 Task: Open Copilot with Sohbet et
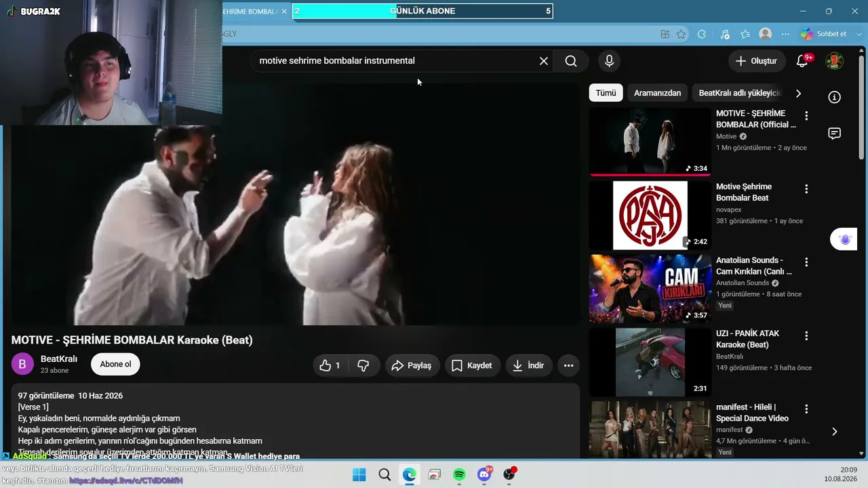[x=824, y=34]
